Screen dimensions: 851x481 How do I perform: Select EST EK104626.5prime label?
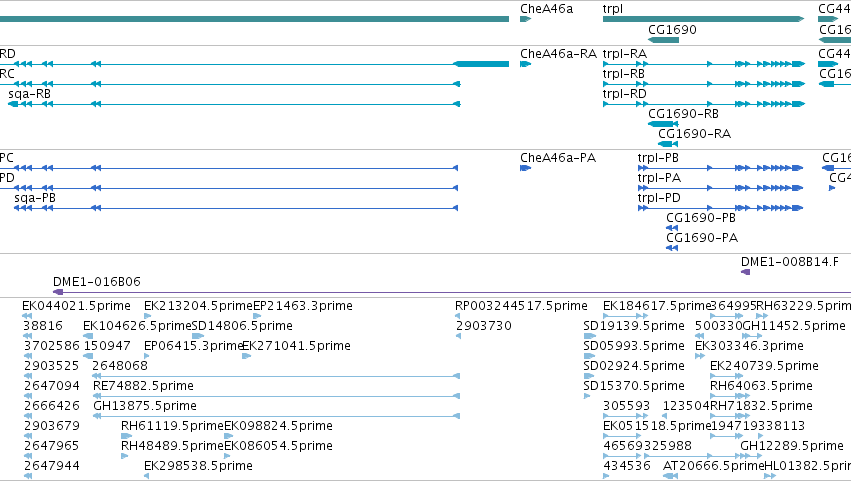(x=137, y=326)
